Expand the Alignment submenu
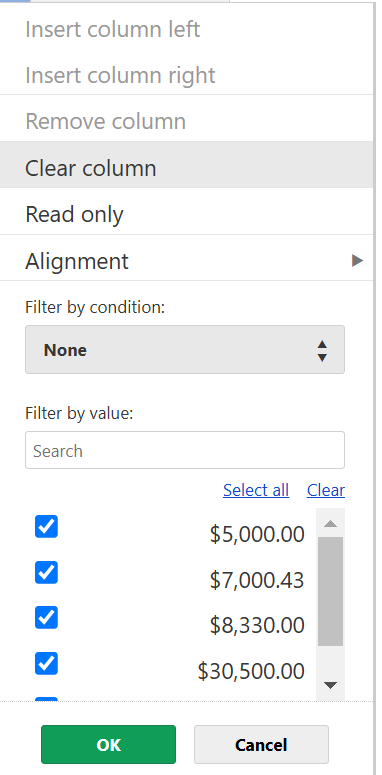Viewport: 382px width, 775px height. [x=186, y=260]
